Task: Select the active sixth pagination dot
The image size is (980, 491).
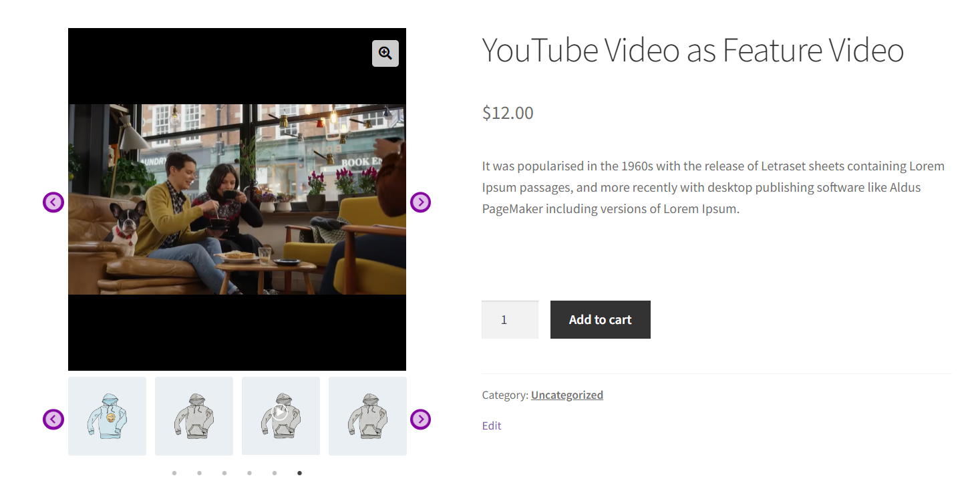Action: (299, 472)
